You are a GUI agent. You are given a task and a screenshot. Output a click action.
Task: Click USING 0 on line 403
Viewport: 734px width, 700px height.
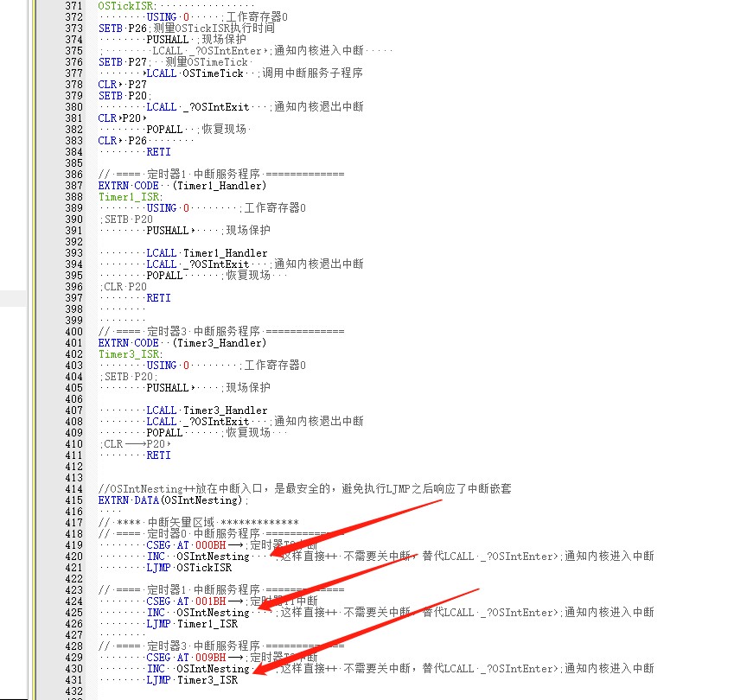[x=168, y=366]
